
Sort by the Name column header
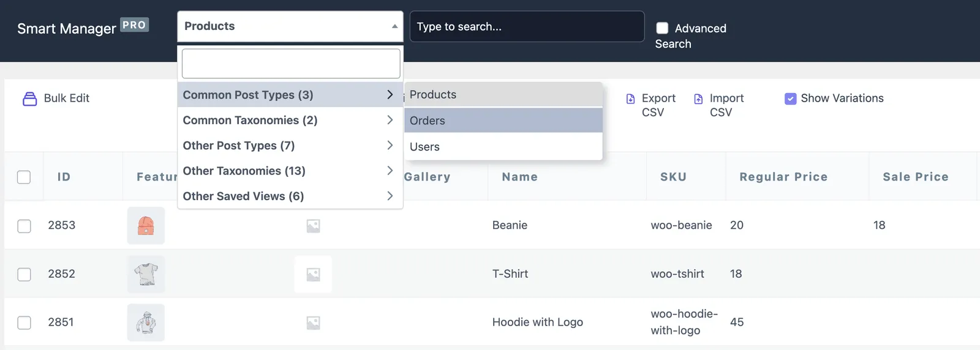pyautogui.click(x=520, y=177)
